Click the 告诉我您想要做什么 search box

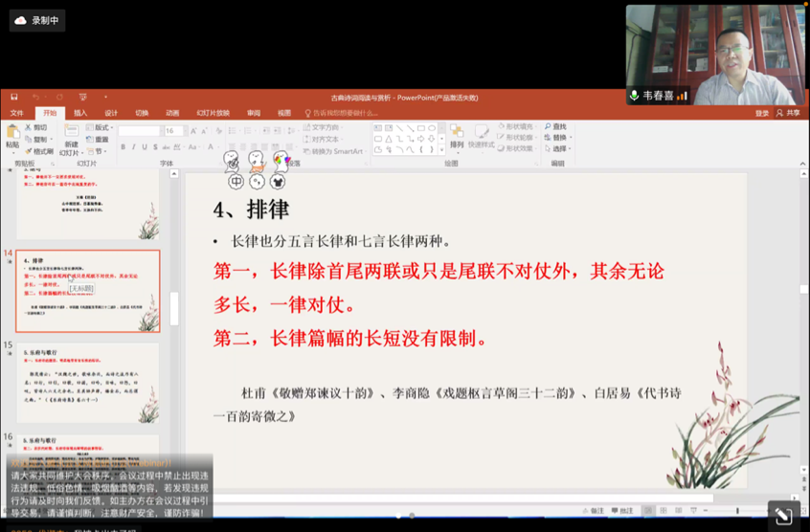tap(342, 113)
